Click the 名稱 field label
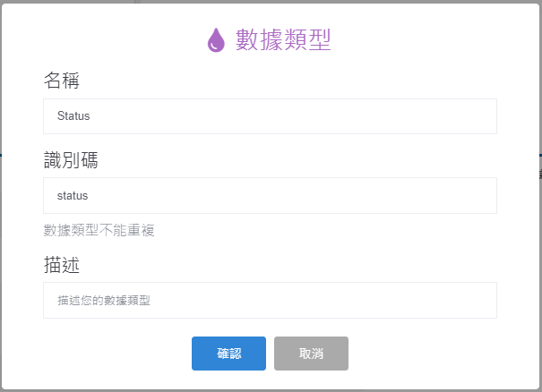 [x=62, y=81]
